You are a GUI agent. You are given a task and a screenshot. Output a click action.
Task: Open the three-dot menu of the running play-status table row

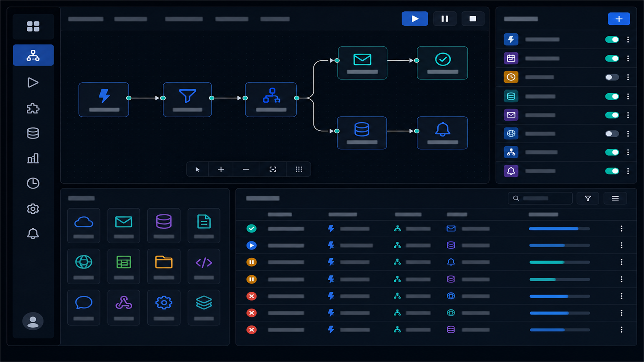(x=622, y=245)
